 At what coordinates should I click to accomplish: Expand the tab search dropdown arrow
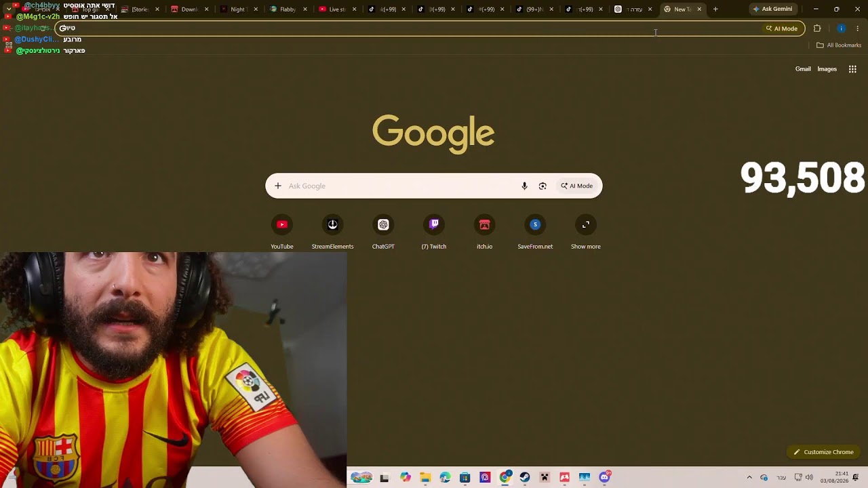coord(9,9)
